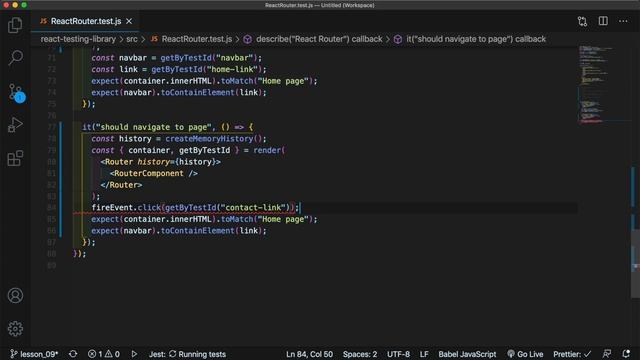The image size is (640, 360).
Task: Split the editor to the right
Action: click(603, 21)
